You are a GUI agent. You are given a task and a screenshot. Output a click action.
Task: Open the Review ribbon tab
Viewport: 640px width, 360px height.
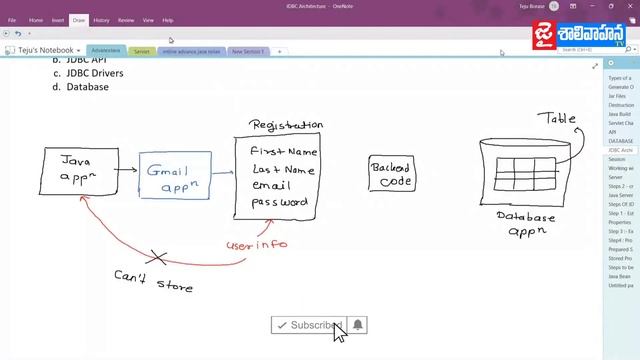tap(126, 20)
